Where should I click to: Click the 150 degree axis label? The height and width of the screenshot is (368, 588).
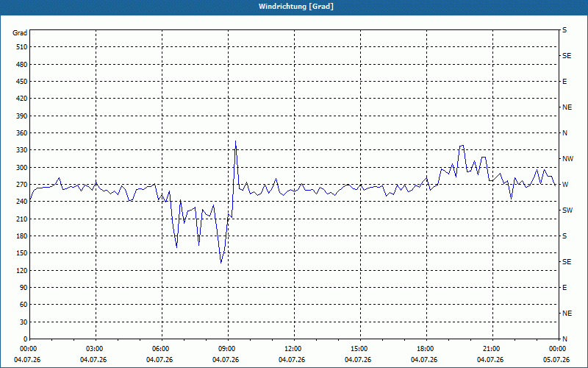21,253
